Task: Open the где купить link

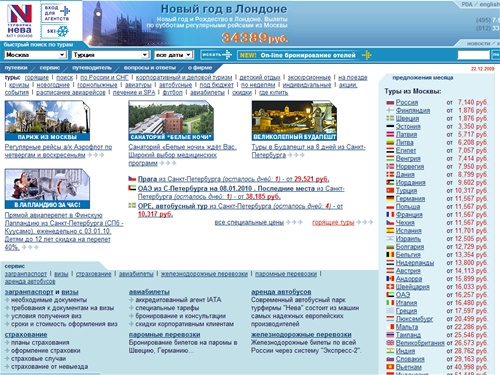Action: [x=273, y=93]
